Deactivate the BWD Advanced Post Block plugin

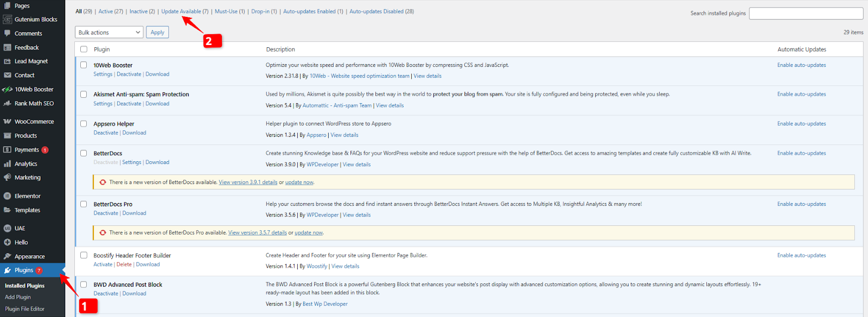click(106, 294)
